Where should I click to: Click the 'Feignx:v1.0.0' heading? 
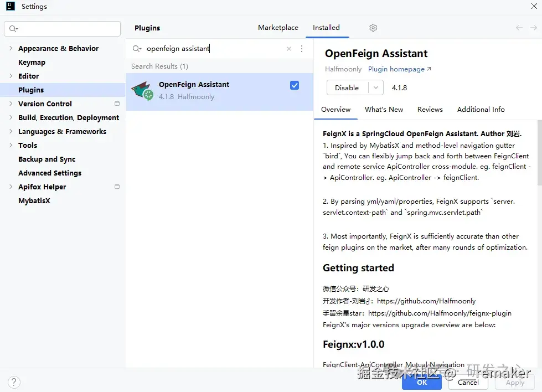[x=353, y=344]
